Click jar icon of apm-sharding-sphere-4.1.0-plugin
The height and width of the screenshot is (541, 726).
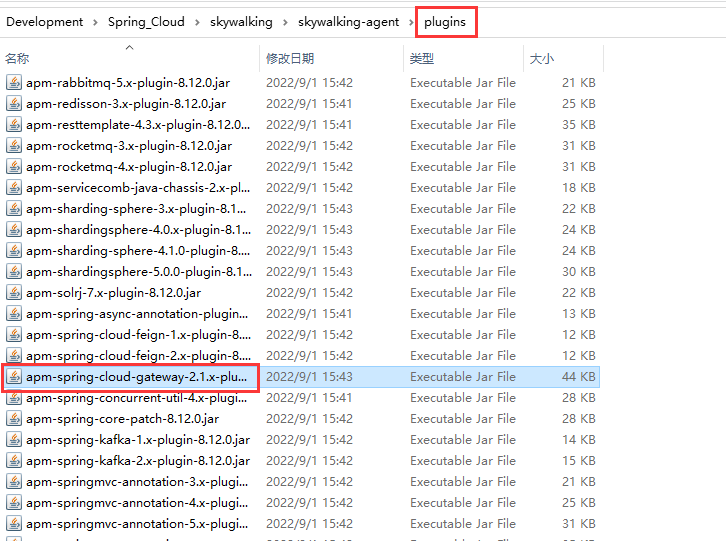[14, 251]
